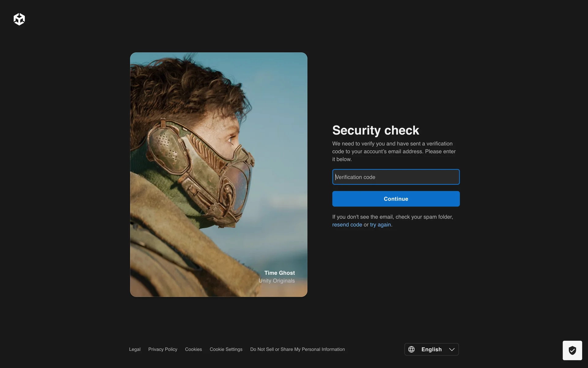The height and width of the screenshot is (368, 588).
Task: Click the Security check heading
Action: coord(375,130)
